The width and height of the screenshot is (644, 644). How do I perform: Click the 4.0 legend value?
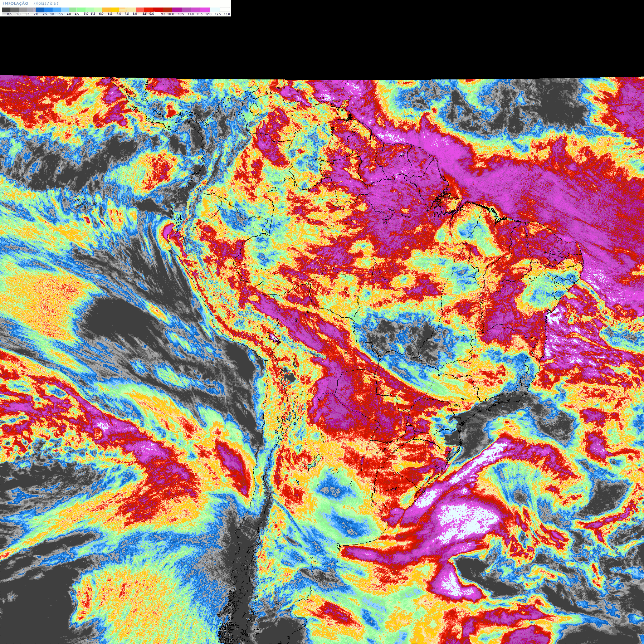pyautogui.click(x=69, y=14)
